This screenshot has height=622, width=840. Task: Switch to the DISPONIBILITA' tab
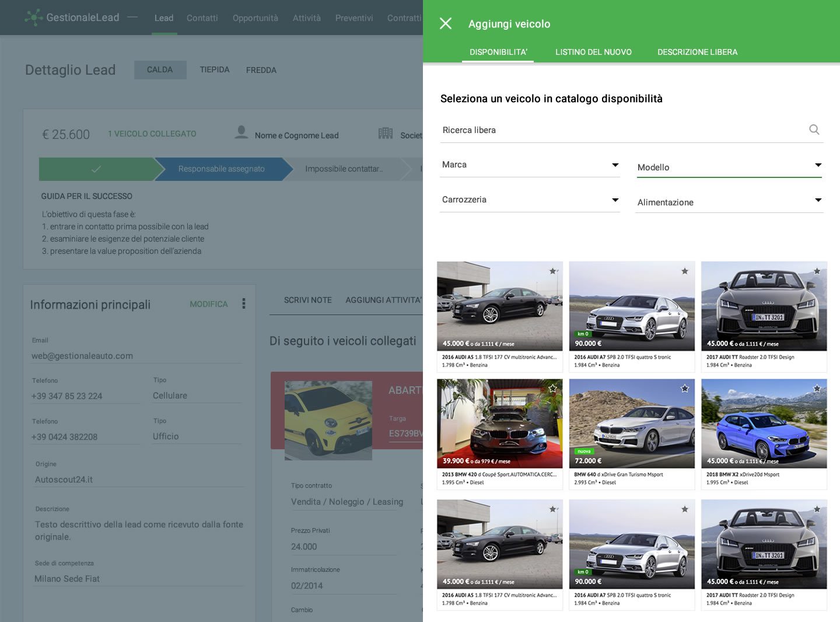tap(498, 52)
